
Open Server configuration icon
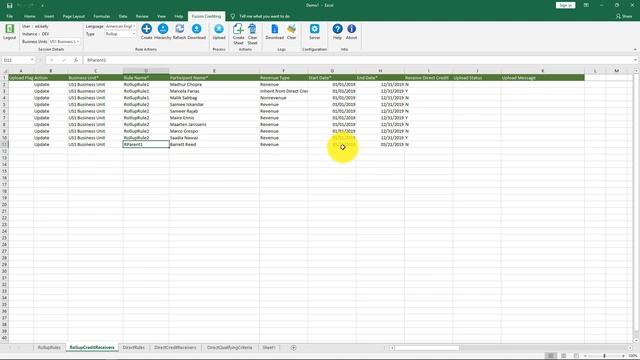pyautogui.click(x=314, y=29)
